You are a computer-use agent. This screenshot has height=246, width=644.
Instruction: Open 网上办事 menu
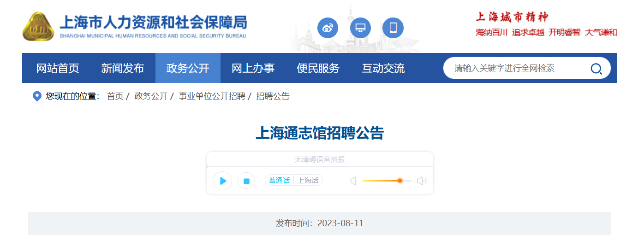click(253, 68)
